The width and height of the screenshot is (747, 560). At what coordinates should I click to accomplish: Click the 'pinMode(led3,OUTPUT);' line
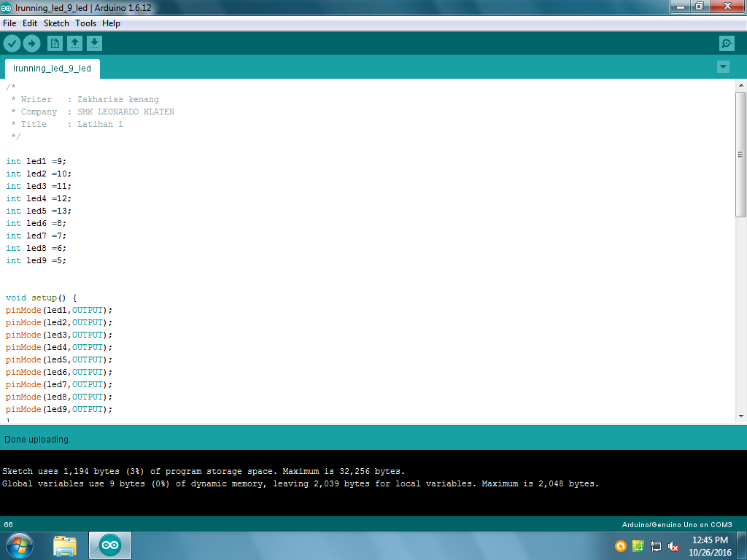tap(59, 335)
